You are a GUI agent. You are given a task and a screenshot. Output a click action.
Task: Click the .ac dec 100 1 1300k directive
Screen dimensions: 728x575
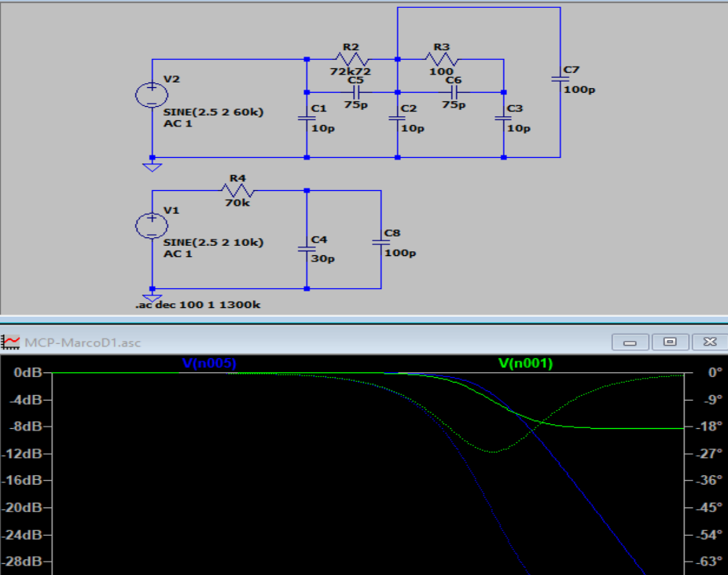click(x=197, y=304)
